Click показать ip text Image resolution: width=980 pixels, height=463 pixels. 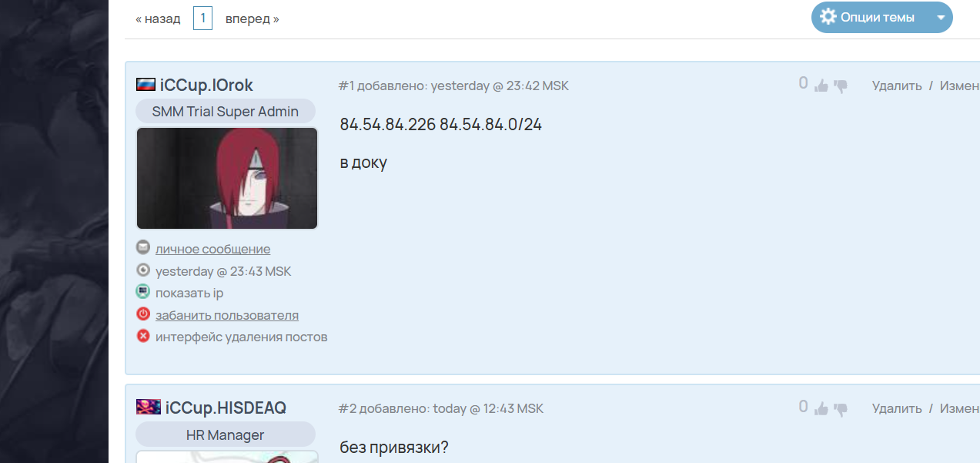[189, 294]
